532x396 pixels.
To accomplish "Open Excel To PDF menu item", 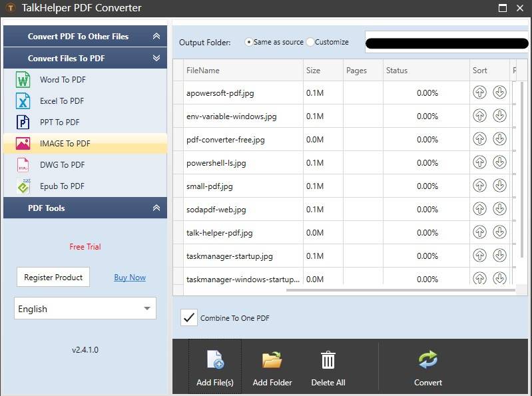I will (85, 101).
